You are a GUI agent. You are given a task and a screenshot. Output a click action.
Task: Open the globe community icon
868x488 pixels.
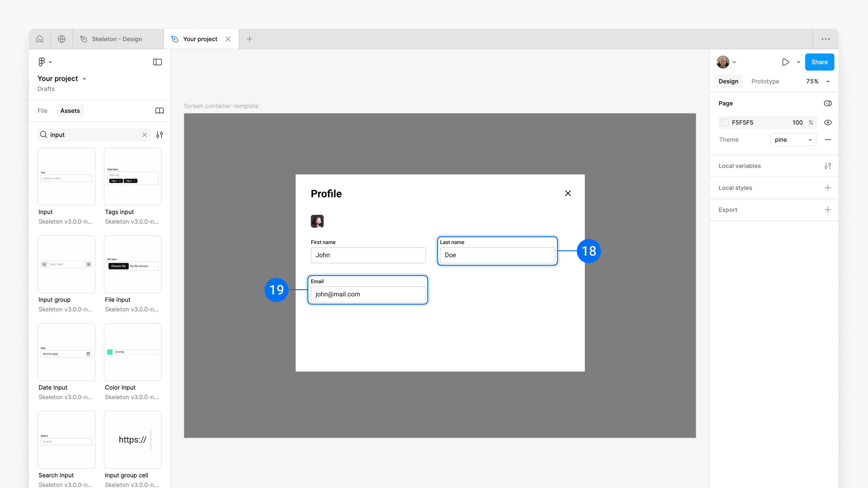[61, 39]
